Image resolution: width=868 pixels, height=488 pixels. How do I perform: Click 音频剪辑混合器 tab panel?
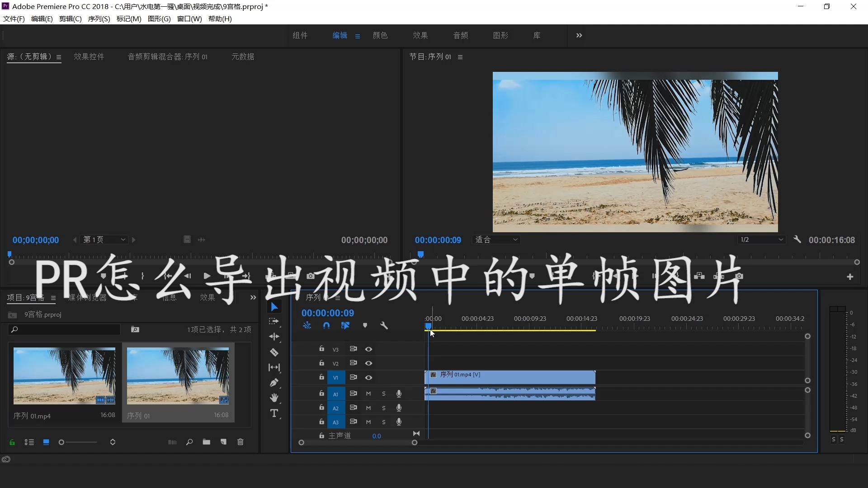click(x=167, y=56)
